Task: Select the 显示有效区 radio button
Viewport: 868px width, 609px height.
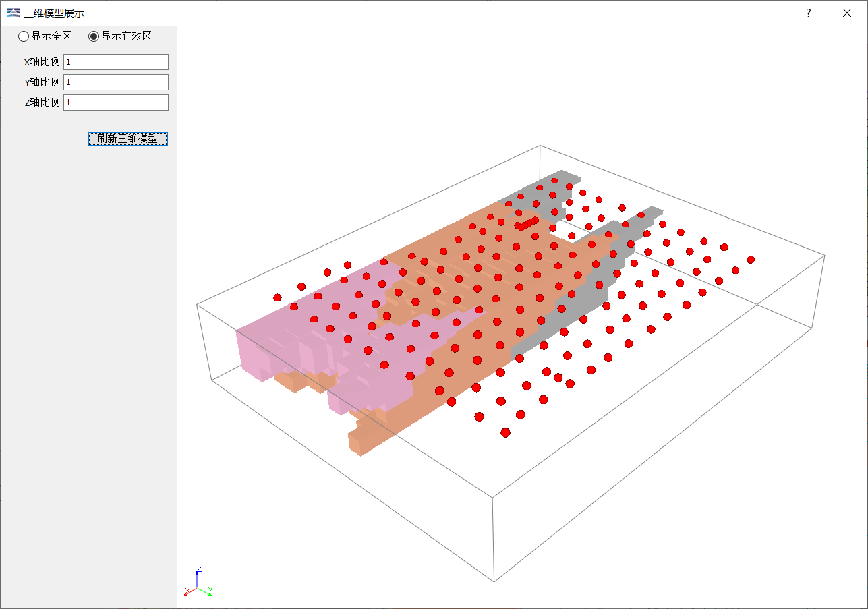Action: click(120, 36)
